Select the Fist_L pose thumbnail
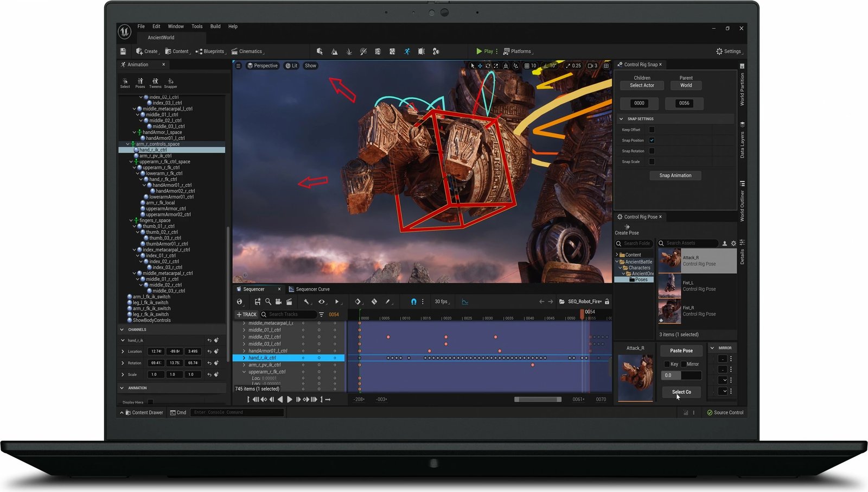The height and width of the screenshot is (492, 868). pos(669,285)
